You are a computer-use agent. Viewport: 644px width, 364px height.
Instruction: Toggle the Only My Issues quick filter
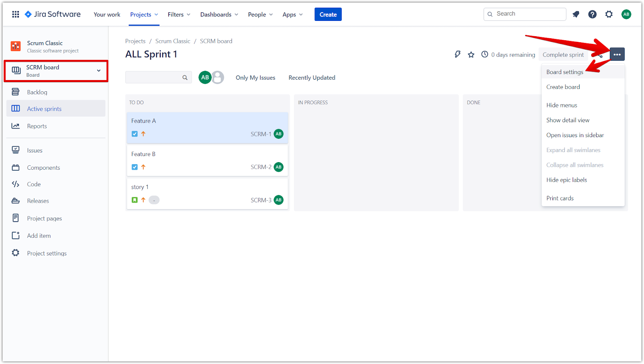(x=255, y=78)
